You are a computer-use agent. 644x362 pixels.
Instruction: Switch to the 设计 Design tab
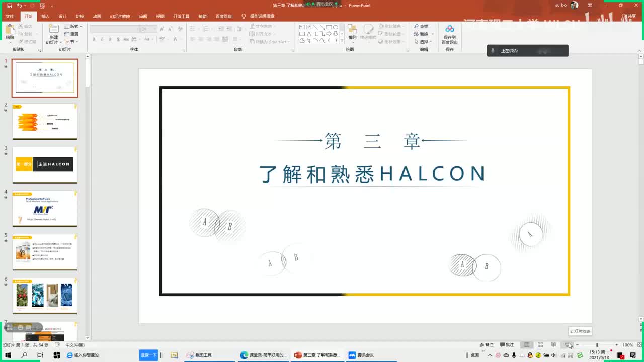62,16
